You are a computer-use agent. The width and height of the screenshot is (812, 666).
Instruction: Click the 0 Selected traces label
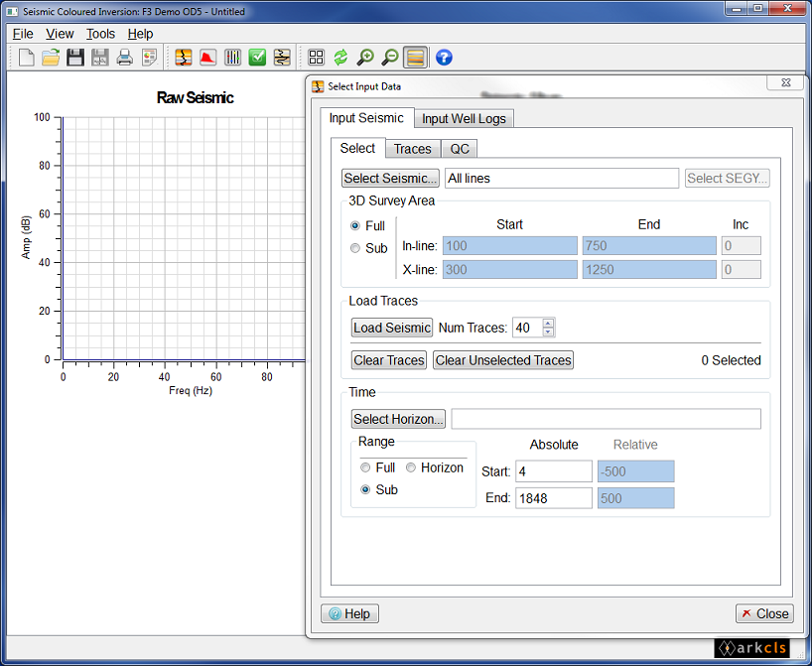click(x=731, y=360)
